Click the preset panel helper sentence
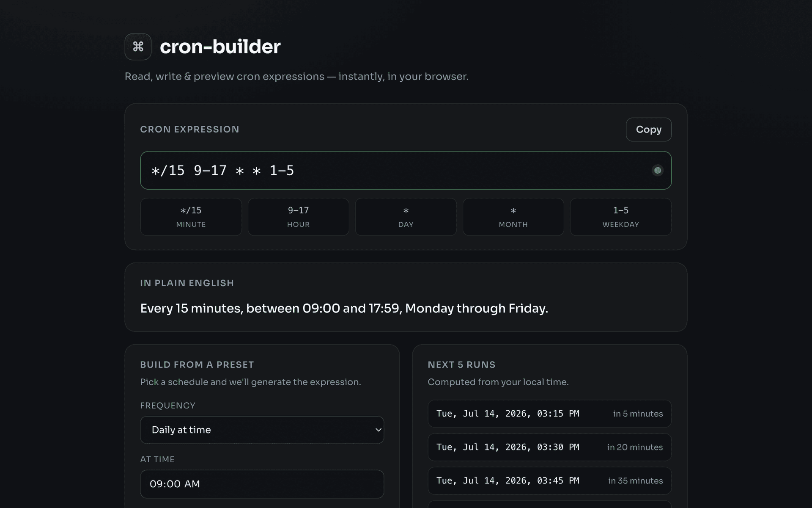This screenshot has height=508, width=812. 250,382
